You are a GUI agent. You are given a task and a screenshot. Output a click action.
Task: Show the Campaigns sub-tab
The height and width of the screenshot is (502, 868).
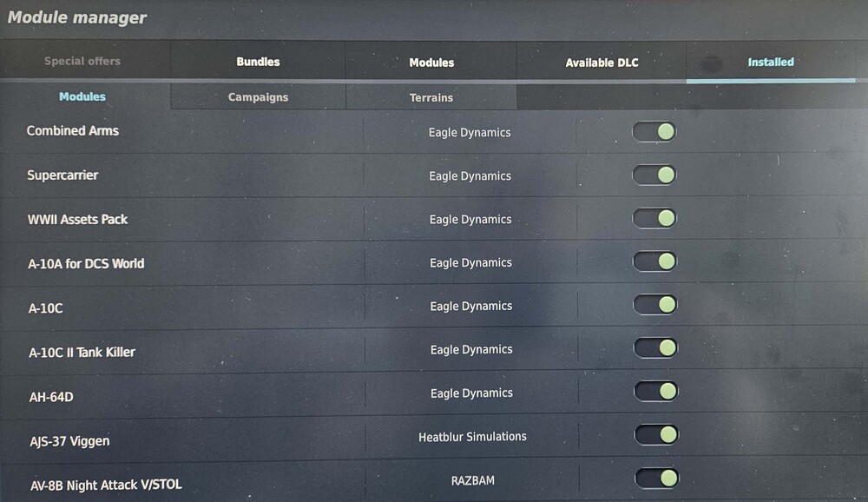[258, 97]
